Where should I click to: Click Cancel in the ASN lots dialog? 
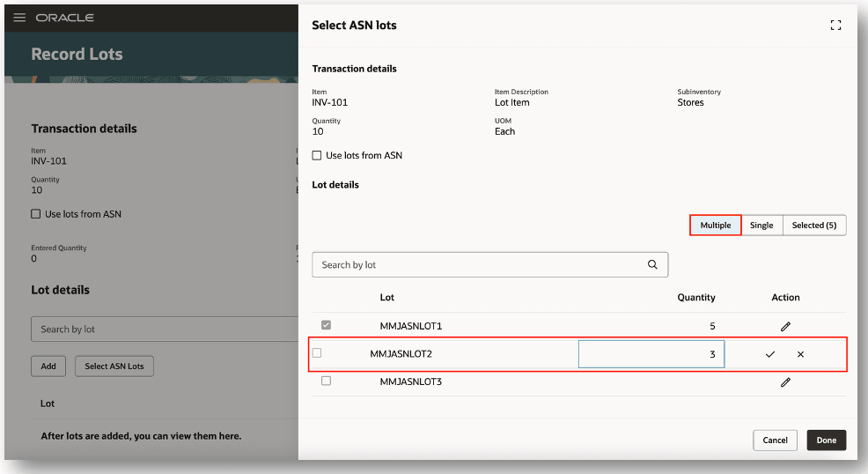[x=775, y=440]
